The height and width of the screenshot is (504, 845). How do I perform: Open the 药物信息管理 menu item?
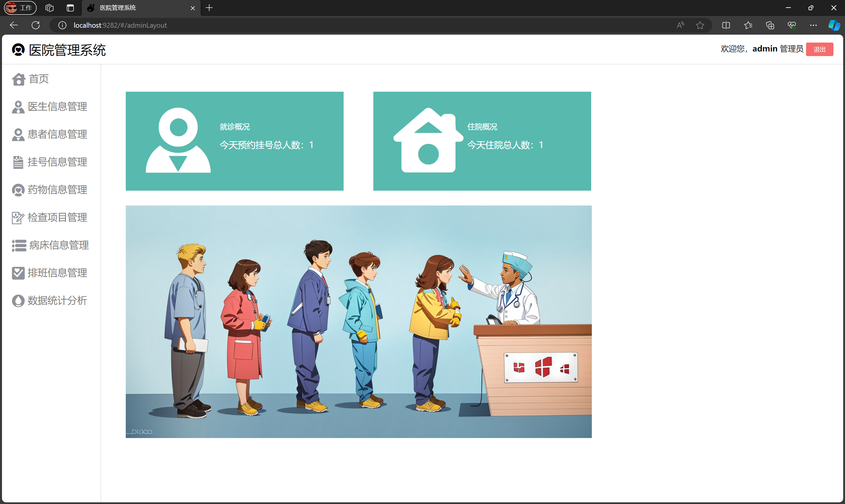57,190
